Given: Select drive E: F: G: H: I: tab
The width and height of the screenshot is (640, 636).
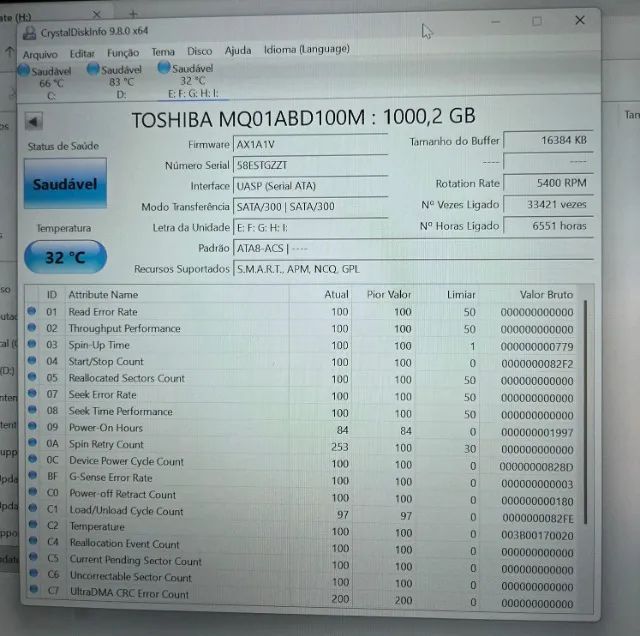Looking at the screenshot, I should pos(192,80).
